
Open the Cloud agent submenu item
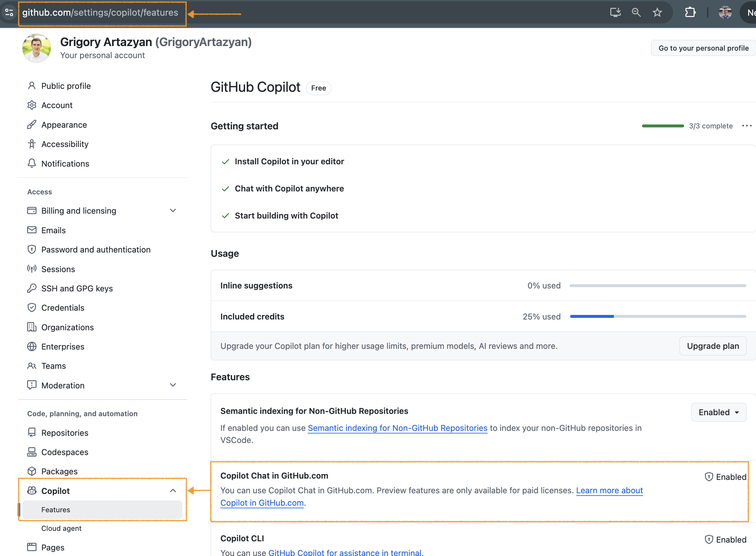tap(61, 529)
